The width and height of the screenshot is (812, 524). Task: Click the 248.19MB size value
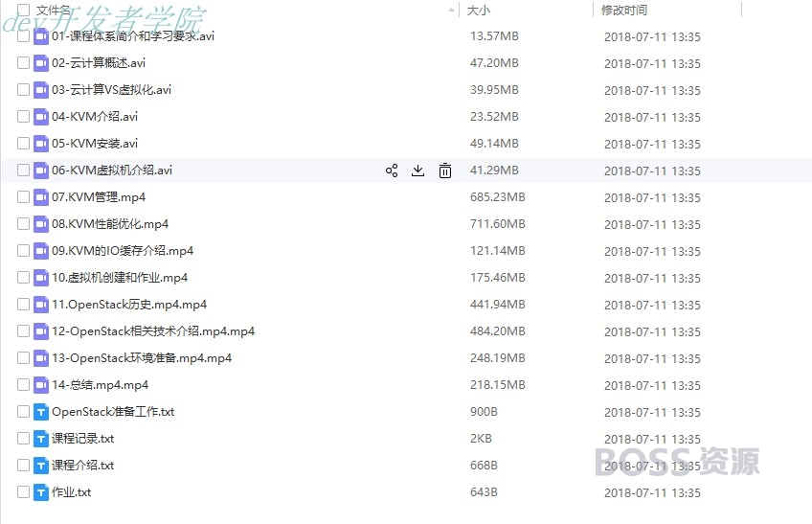pos(498,358)
